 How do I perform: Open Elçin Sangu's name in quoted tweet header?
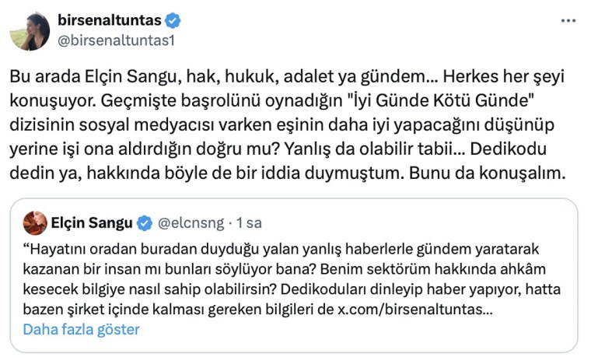coord(93,223)
